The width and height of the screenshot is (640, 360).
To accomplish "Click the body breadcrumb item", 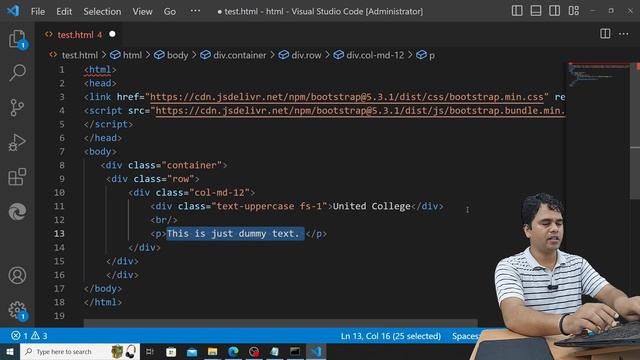I will coord(177,55).
